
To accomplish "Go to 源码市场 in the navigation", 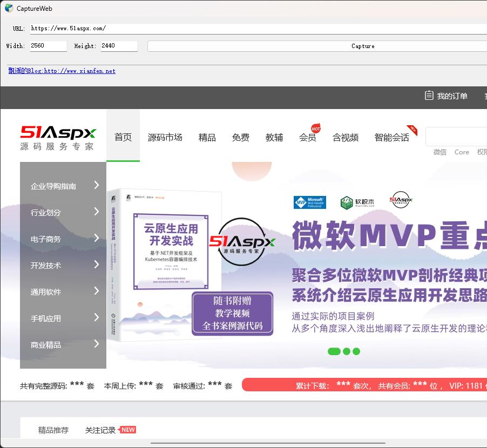I will click(x=165, y=137).
